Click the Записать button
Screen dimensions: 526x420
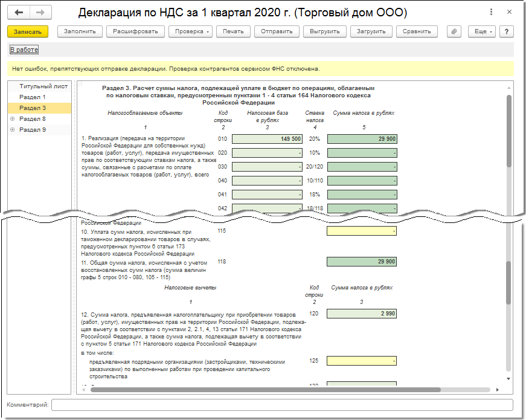point(28,31)
